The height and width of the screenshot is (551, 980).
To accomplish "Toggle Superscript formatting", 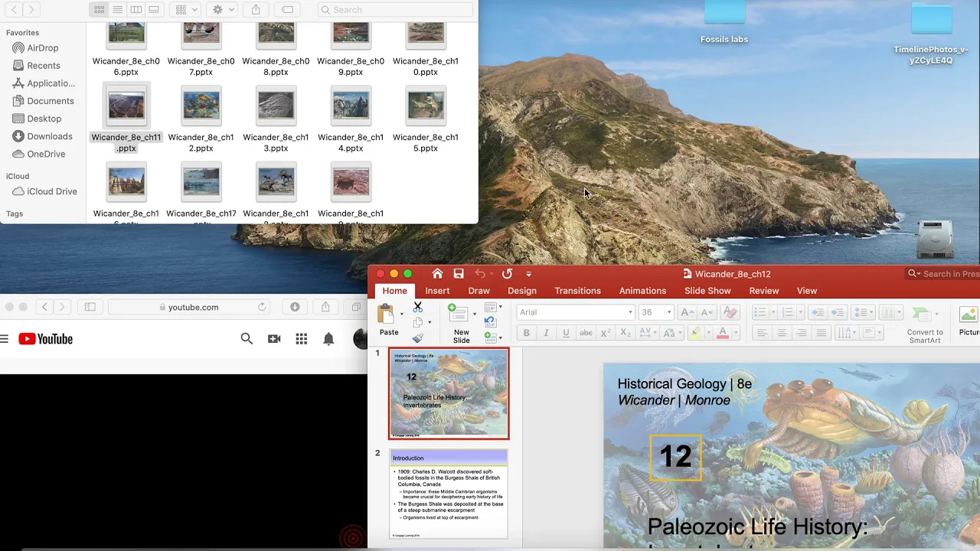I will (606, 333).
